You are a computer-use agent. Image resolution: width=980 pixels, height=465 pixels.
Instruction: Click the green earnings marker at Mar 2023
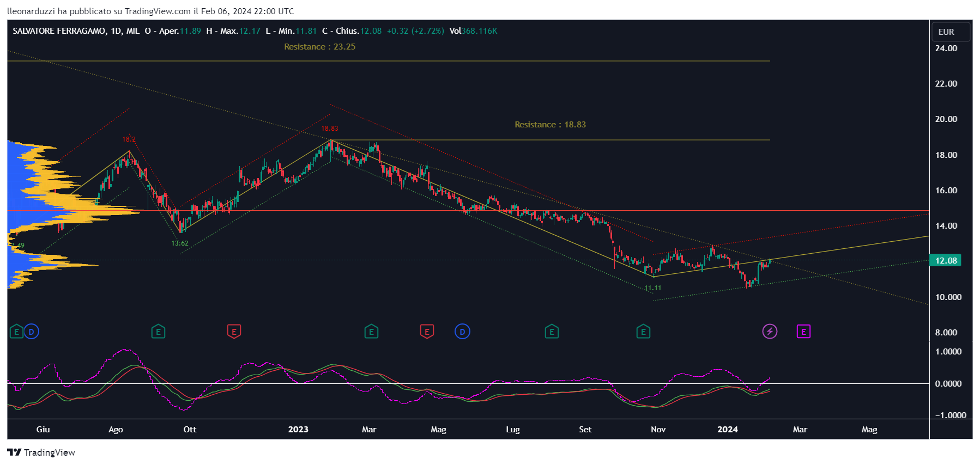click(371, 332)
